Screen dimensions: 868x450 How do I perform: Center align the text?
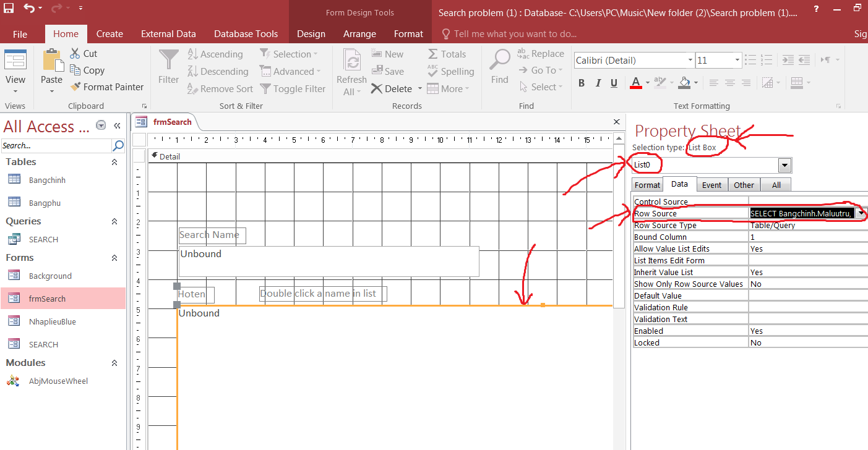tap(730, 83)
